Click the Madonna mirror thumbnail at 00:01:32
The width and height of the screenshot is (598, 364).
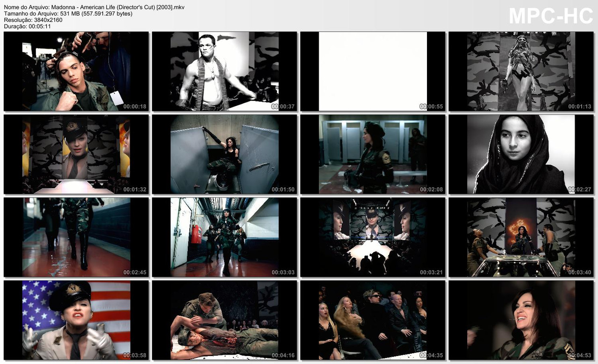[76, 154]
